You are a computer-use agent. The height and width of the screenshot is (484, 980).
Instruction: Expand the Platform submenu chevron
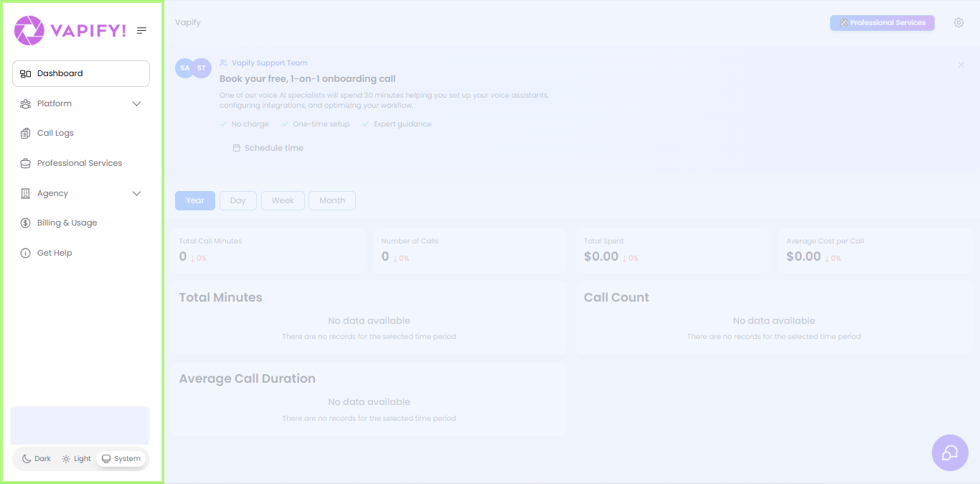click(x=137, y=103)
